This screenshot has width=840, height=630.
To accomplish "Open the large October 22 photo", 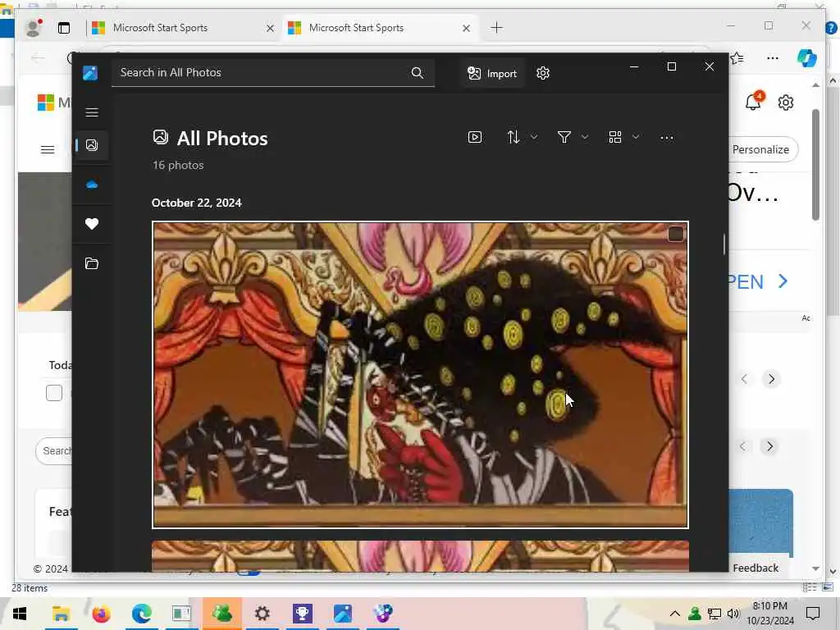I will 420,374.
